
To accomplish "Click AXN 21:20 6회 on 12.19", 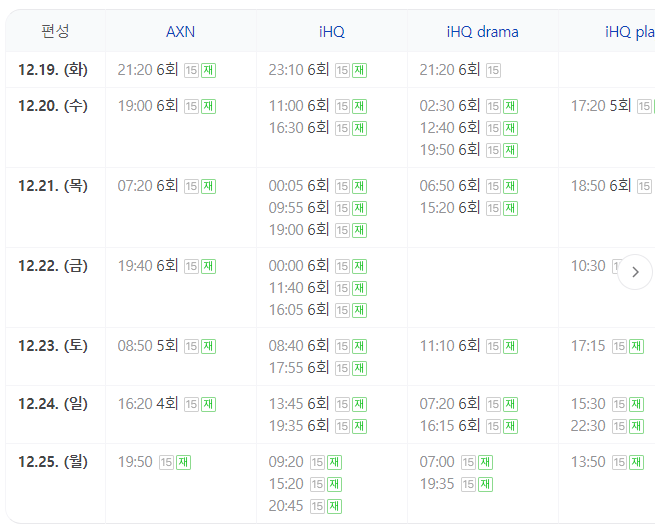I will (x=167, y=70).
